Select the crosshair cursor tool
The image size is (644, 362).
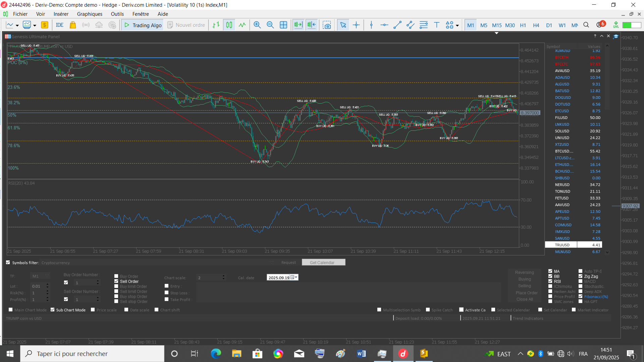coord(356,25)
